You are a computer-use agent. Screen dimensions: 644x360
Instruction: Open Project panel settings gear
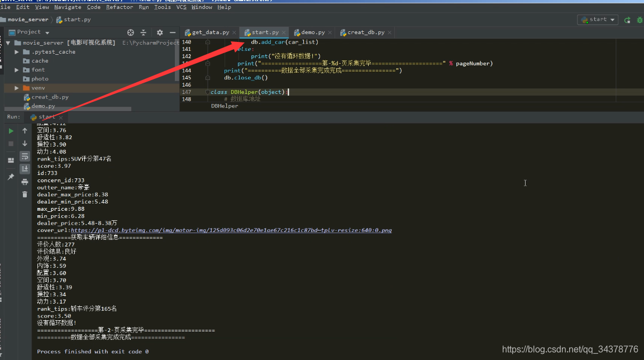[160, 32]
